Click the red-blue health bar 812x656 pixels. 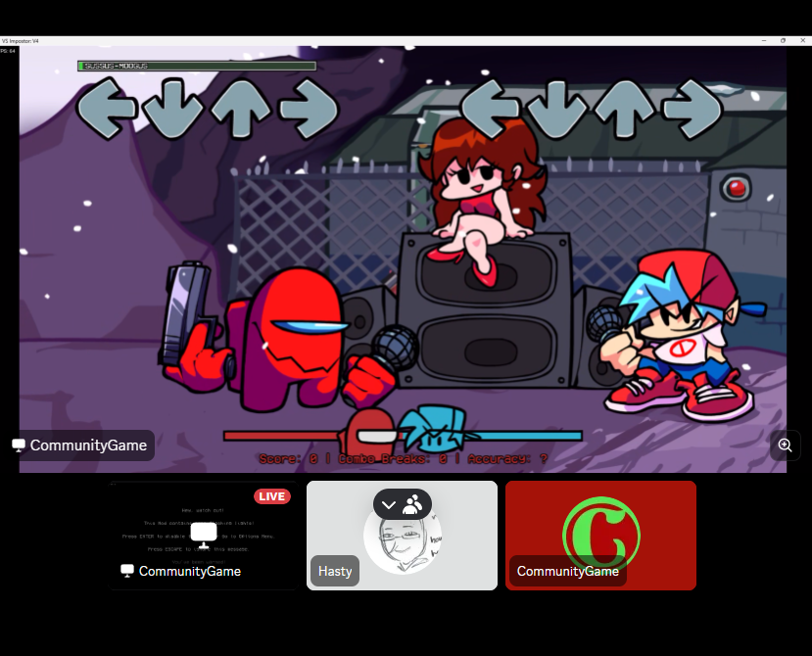[403, 436]
